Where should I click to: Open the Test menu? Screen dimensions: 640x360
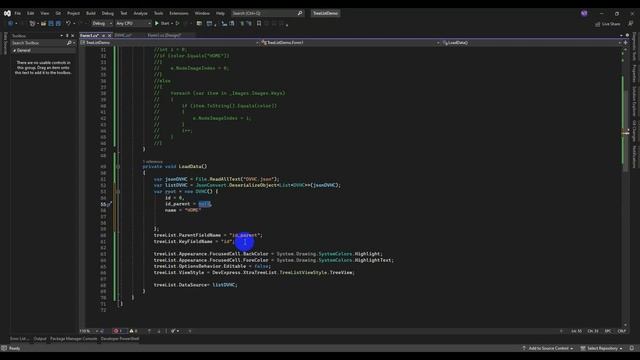[124, 13]
